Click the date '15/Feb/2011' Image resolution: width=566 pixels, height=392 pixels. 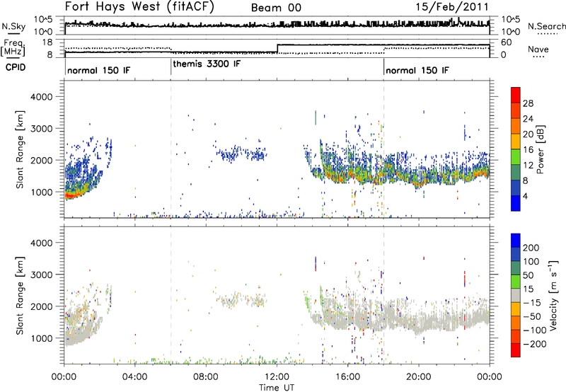(452, 7)
